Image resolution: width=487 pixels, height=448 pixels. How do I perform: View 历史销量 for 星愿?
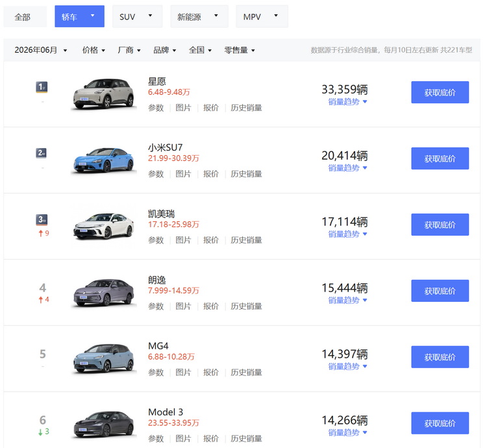(x=246, y=108)
